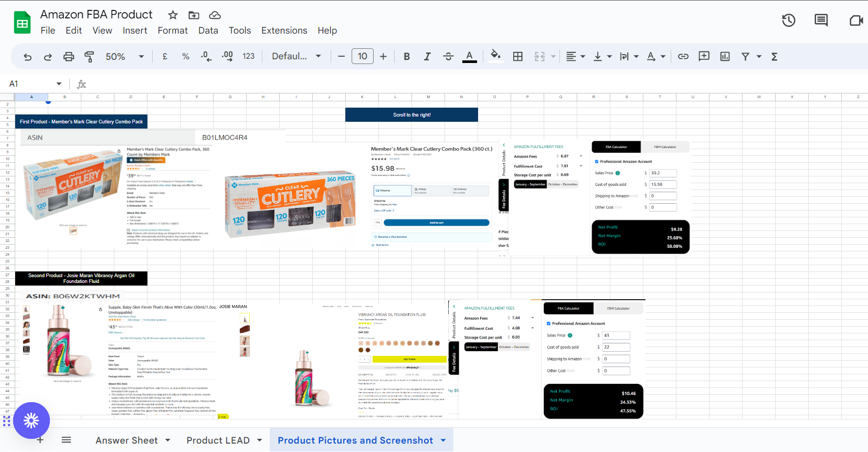Open version history clock icon

click(x=789, y=20)
